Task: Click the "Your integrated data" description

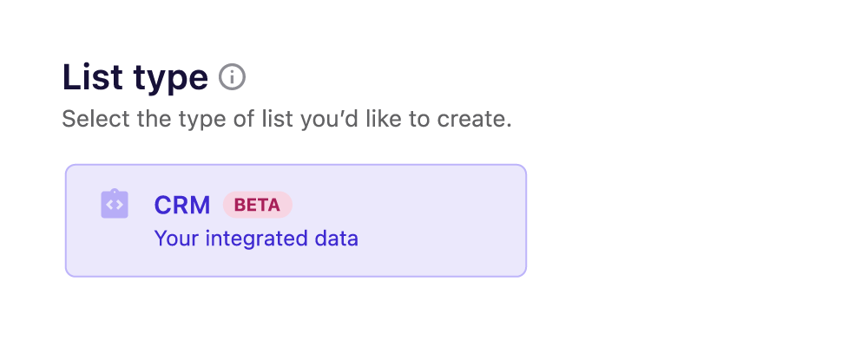Action: pyautogui.click(x=256, y=238)
